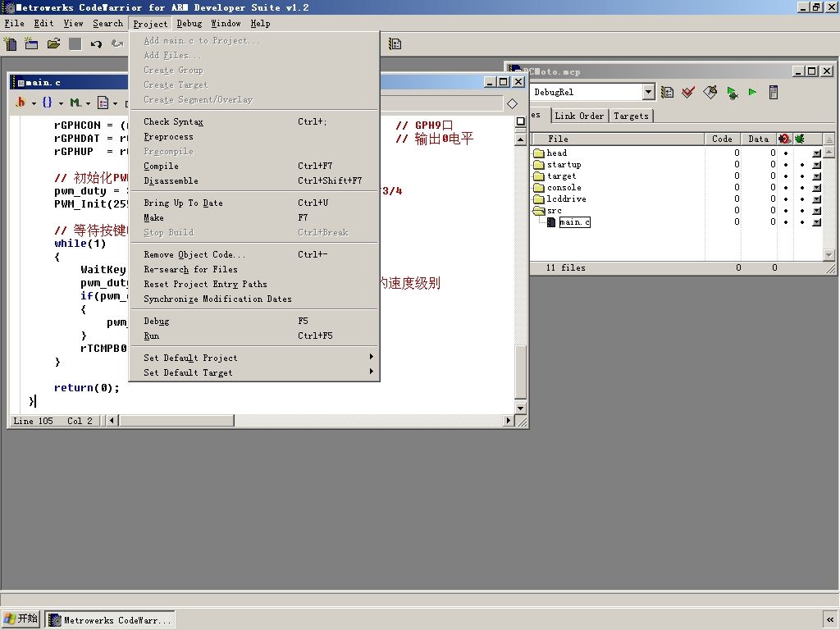Click editor scroll down arrow
The height and width of the screenshot is (630, 840).
520,409
